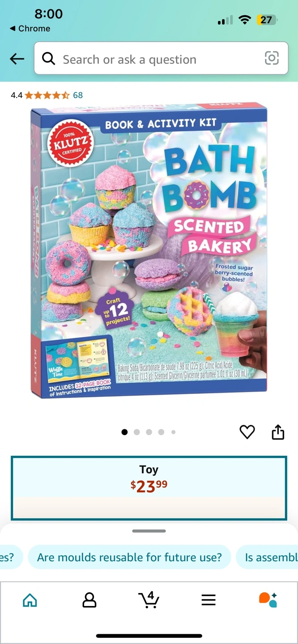
Task: Select fourth image carousel dot
Action: coord(161,432)
